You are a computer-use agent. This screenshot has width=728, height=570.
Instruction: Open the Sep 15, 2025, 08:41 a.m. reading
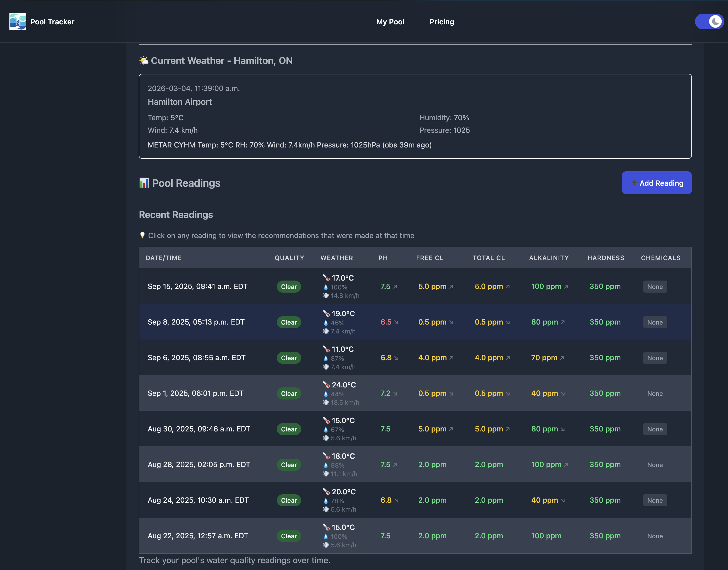[x=415, y=286]
